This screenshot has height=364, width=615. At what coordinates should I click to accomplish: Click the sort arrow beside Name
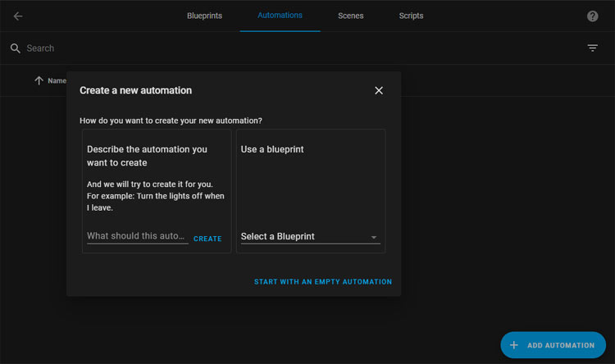pos(38,80)
